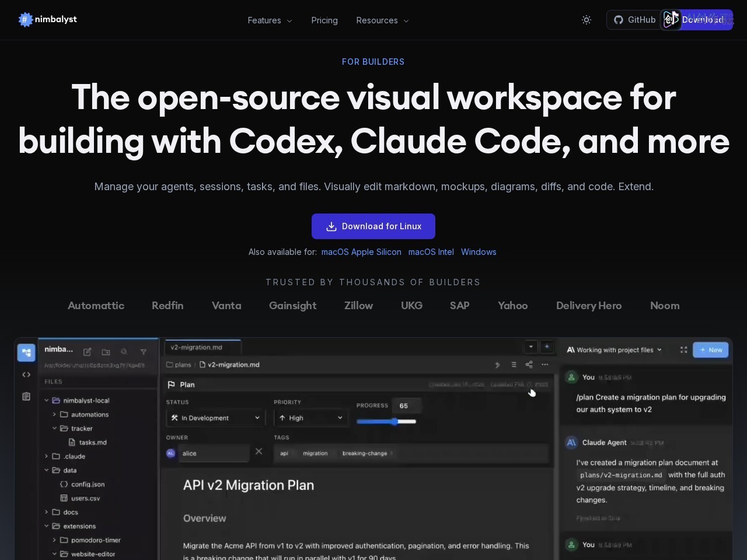The height and width of the screenshot is (560, 747).
Task: Adjust the progress slider handle
Action: (395, 422)
